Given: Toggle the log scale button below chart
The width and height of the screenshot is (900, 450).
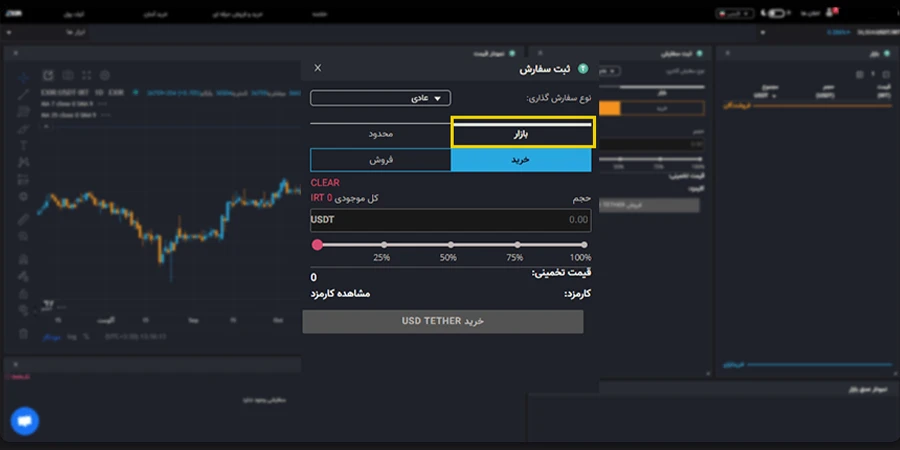Looking at the screenshot, I should pyautogui.click(x=72, y=336).
